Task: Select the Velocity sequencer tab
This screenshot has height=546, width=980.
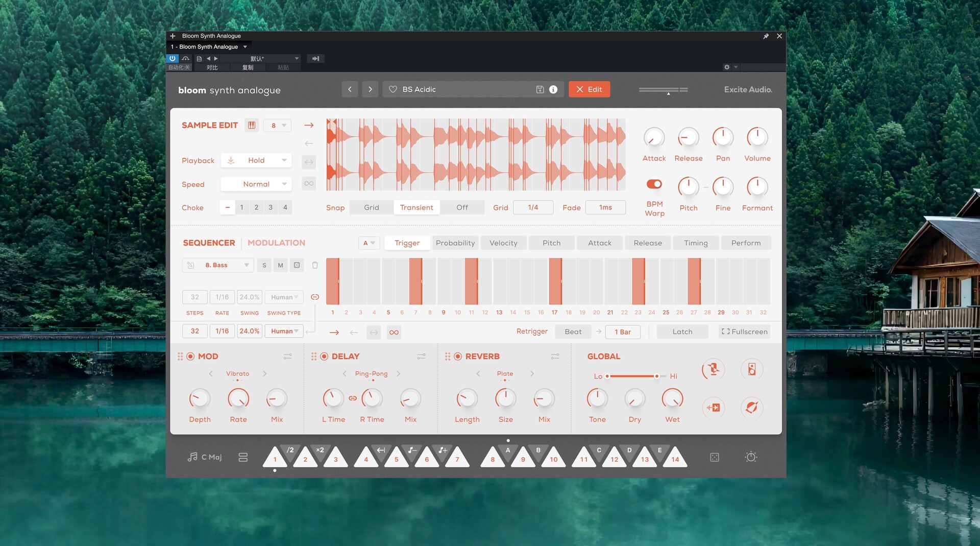Action: [503, 243]
